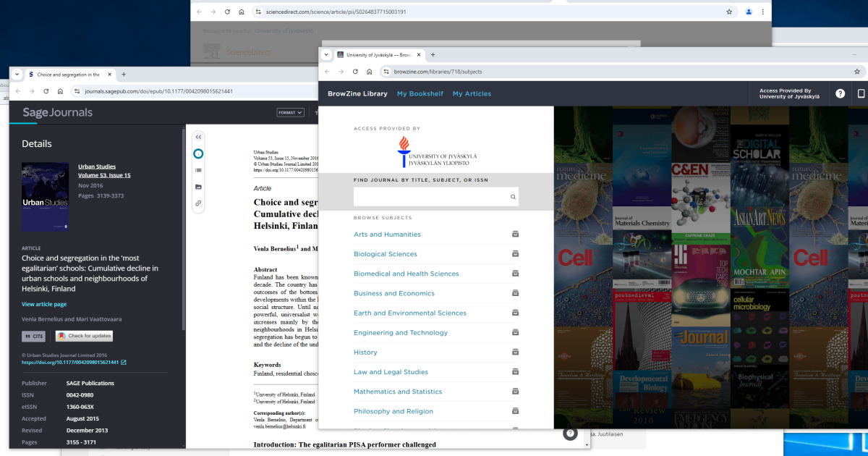Click the BrowZine address bar URL
868x456 pixels.
click(438, 72)
